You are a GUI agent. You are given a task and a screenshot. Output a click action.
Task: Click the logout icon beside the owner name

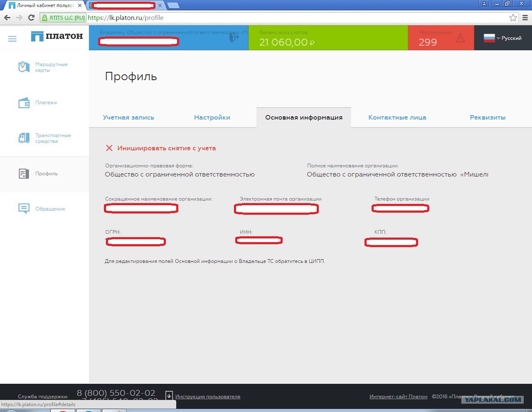(234, 37)
